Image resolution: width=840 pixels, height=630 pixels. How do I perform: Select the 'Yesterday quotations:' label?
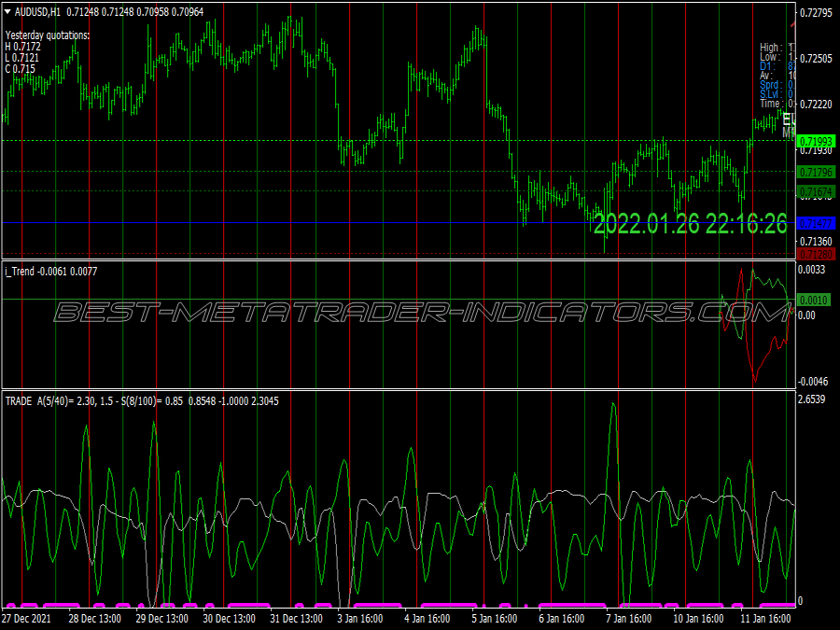[x=48, y=35]
